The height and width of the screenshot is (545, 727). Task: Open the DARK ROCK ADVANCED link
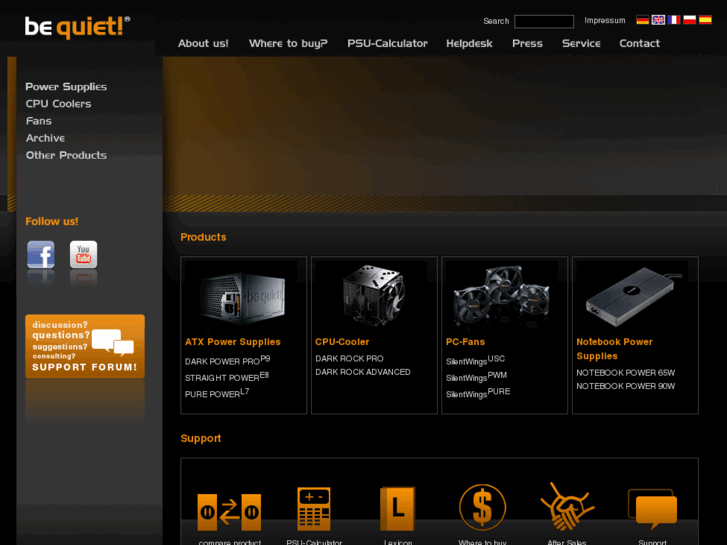(x=363, y=372)
